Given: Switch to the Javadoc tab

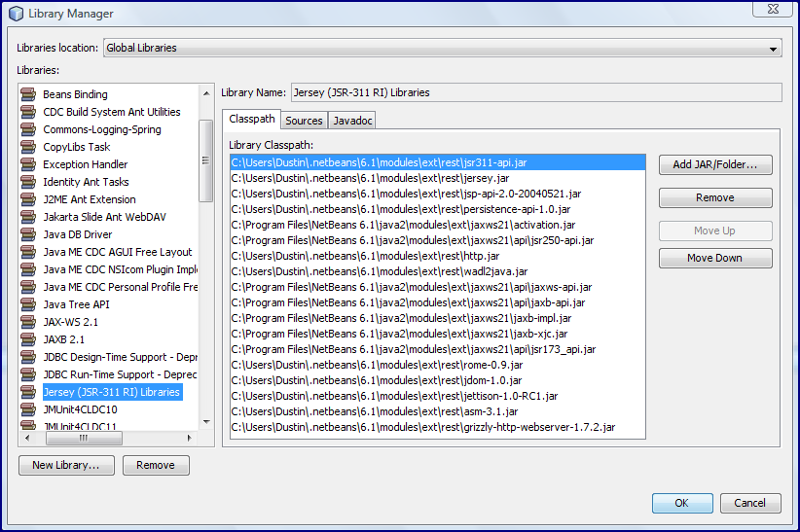Looking at the screenshot, I should click(x=352, y=121).
